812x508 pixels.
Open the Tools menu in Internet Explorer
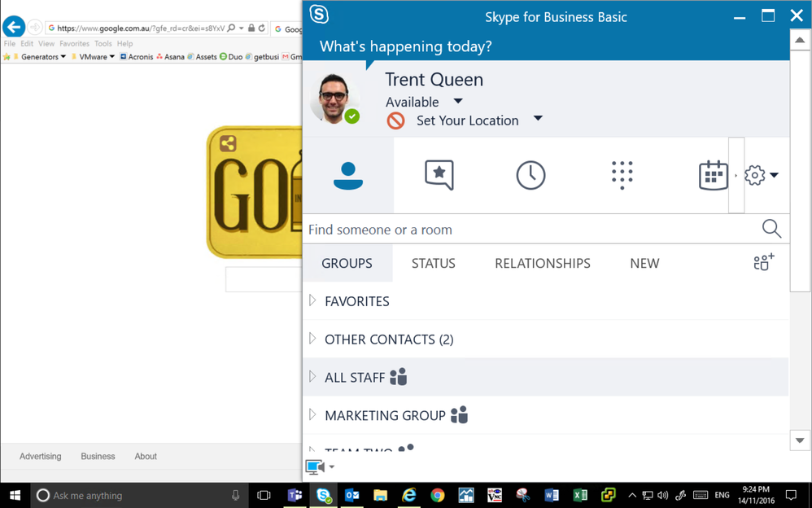coord(103,43)
